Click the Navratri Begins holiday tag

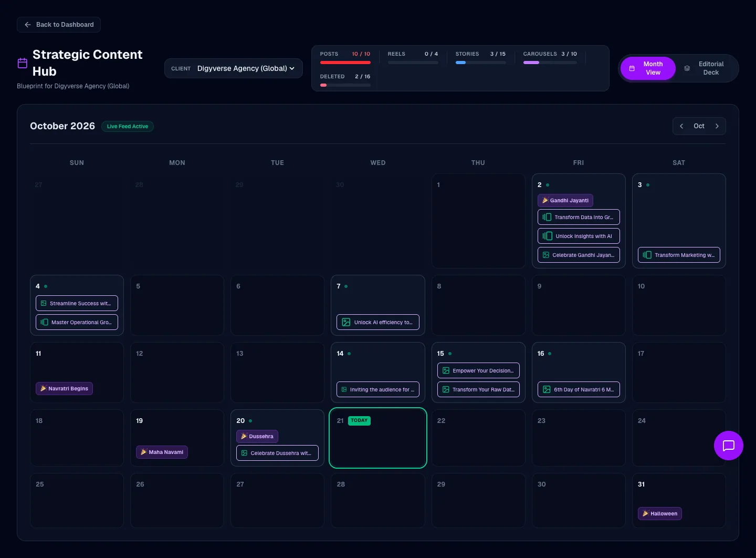pos(64,388)
